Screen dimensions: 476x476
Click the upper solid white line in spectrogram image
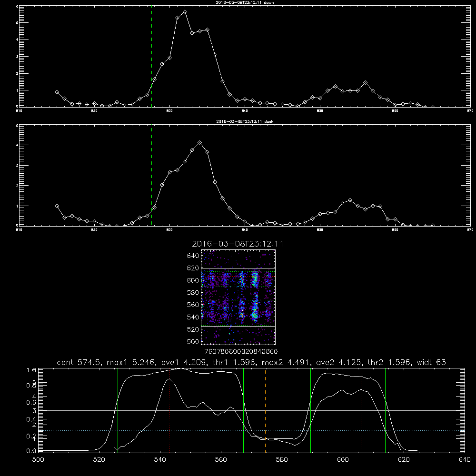point(238,268)
